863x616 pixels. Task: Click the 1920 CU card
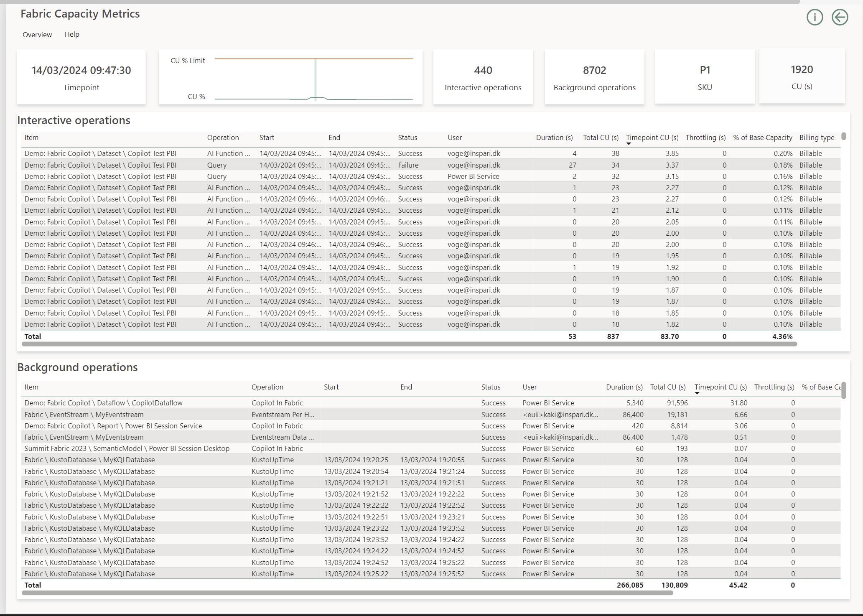[802, 77]
